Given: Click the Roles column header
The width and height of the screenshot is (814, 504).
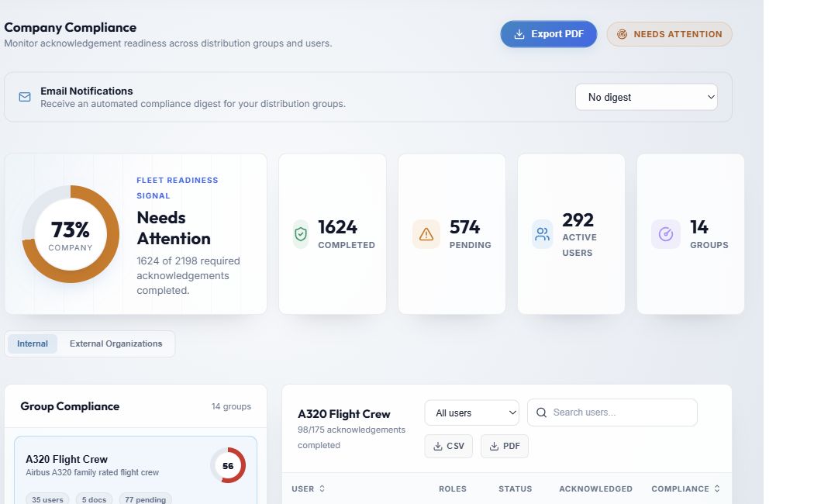Looking at the screenshot, I should coord(452,489).
